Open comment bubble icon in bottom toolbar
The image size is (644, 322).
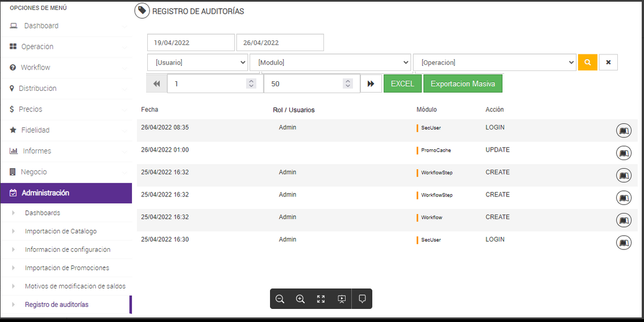point(362,299)
